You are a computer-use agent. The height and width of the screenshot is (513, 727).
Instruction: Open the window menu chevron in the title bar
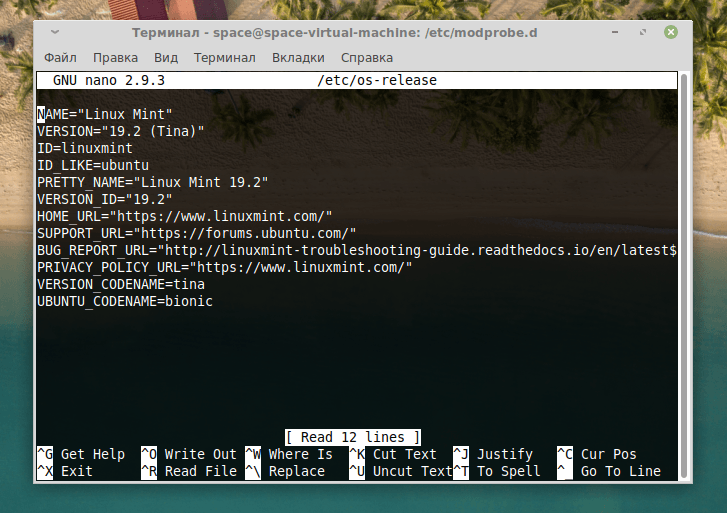click(x=55, y=32)
